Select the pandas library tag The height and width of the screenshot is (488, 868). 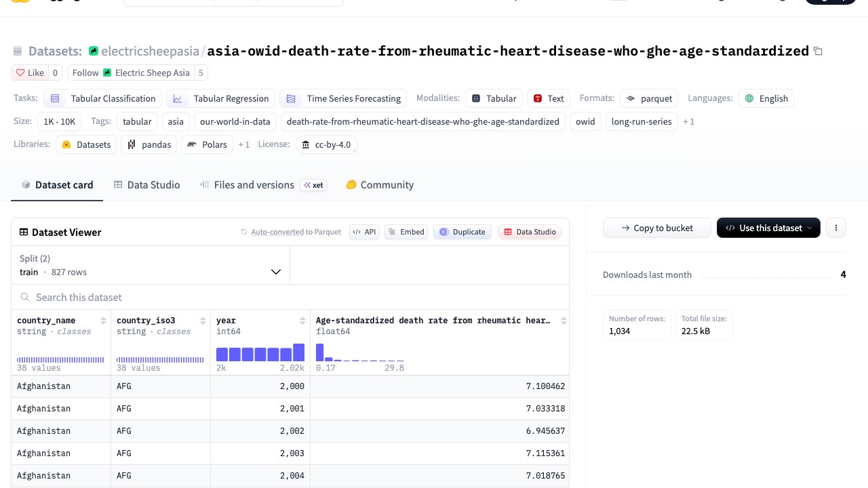[149, 144]
